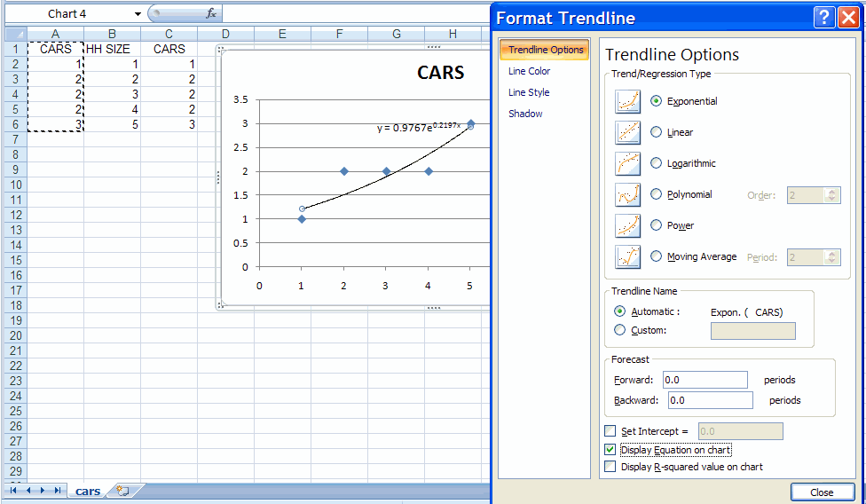Click the Insert Worksheet tab icon
The image size is (866, 504).
122,491
